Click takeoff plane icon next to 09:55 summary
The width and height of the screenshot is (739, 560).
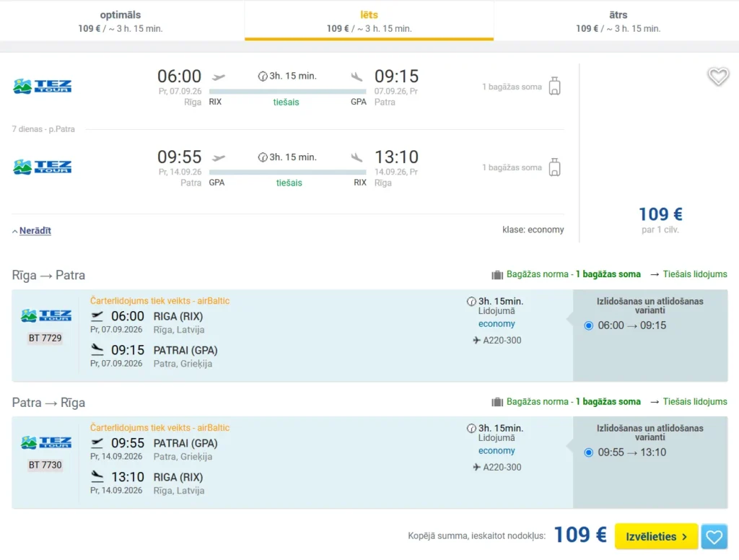[219, 157]
